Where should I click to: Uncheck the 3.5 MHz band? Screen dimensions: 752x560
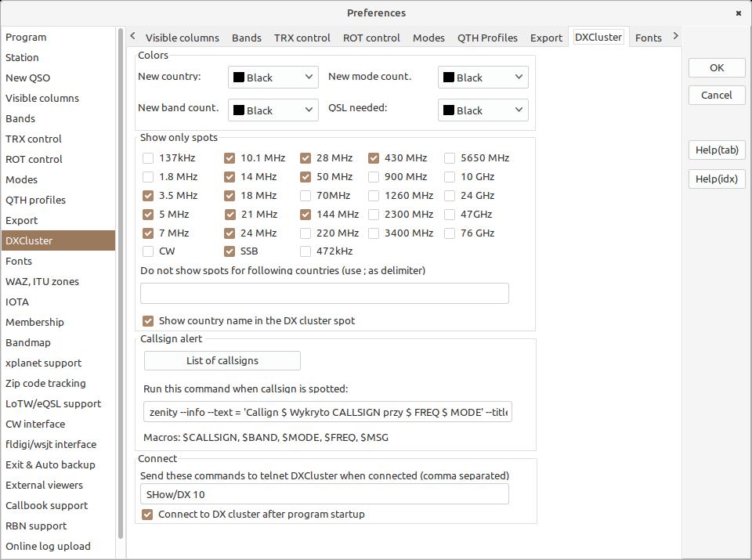coord(148,196)
